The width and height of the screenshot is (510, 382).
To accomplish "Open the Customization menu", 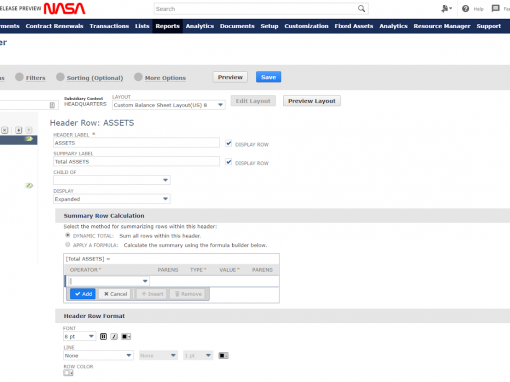I will tap(306, 26).
